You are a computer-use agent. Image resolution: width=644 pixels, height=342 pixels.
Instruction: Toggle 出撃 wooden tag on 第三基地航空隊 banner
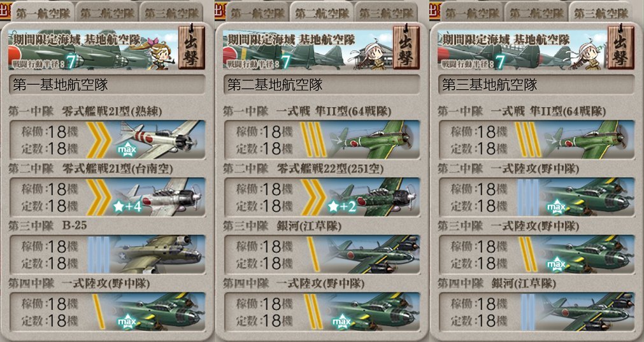[x=620, y=47]
